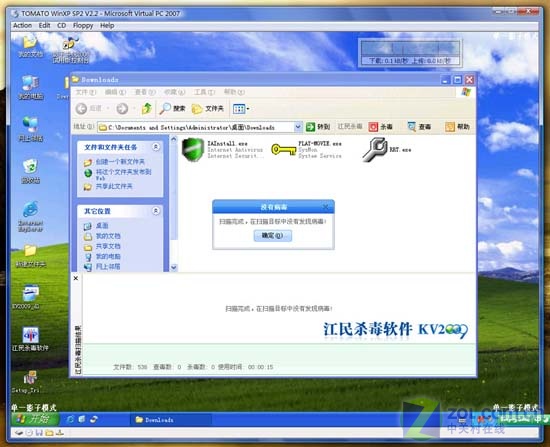Collapse the 其它位置 panel

[x=156, y=211]
